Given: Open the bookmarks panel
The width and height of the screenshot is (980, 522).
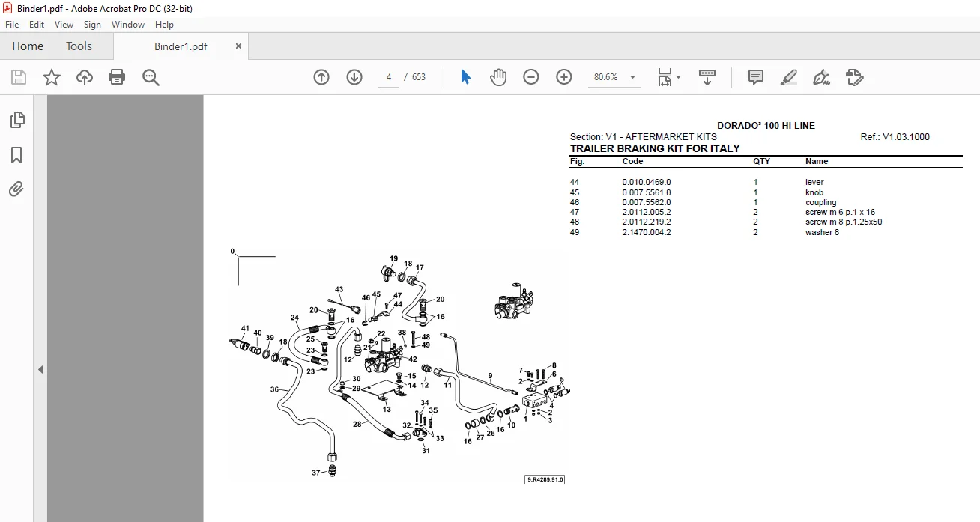Looking at the screenshot, I should [x=16, y=155].
